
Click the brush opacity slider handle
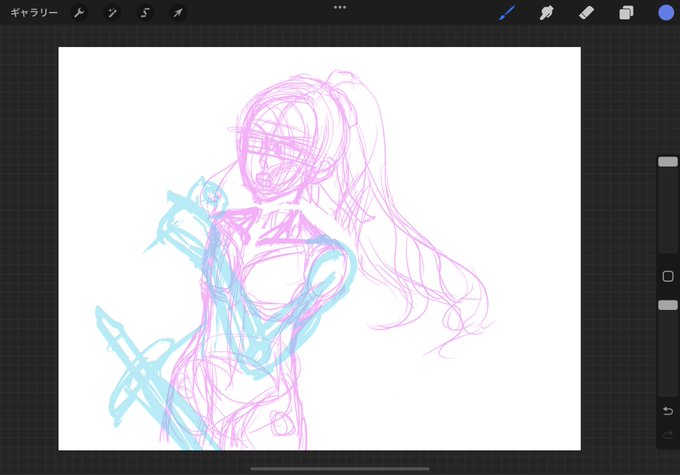tap(668, 305)
